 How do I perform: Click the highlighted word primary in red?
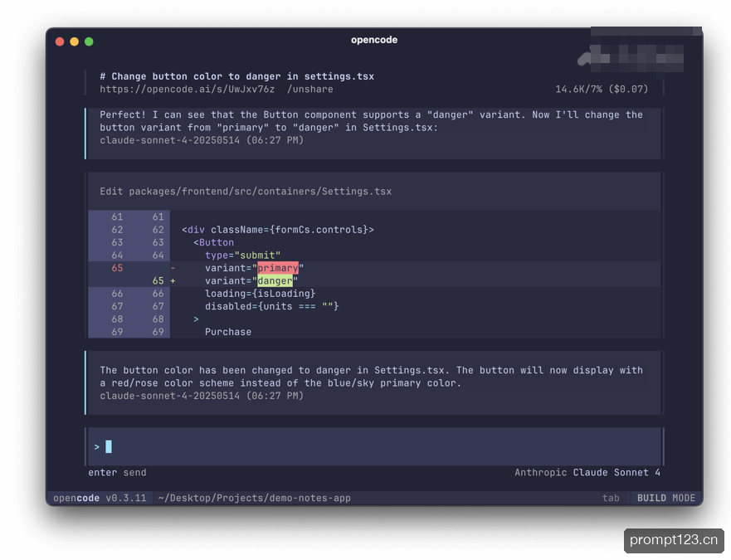278,268
